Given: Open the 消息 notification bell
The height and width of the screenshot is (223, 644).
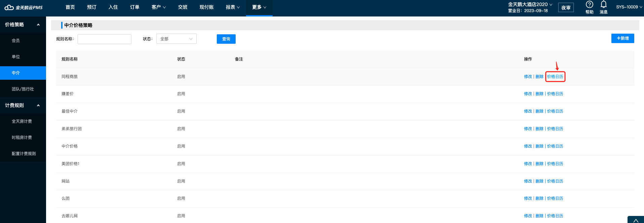Looking at the screenshot, I should coord(603,7).
